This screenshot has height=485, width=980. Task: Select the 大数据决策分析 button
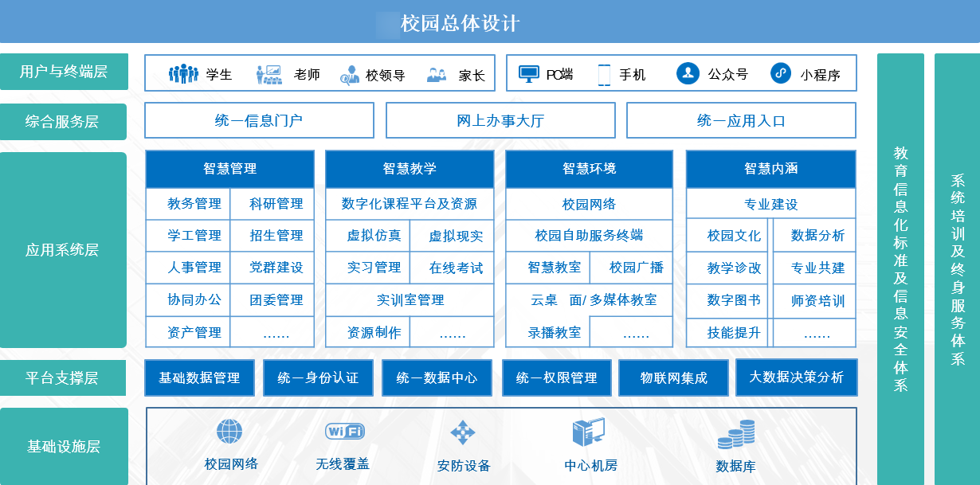click(x=796, y=377)
